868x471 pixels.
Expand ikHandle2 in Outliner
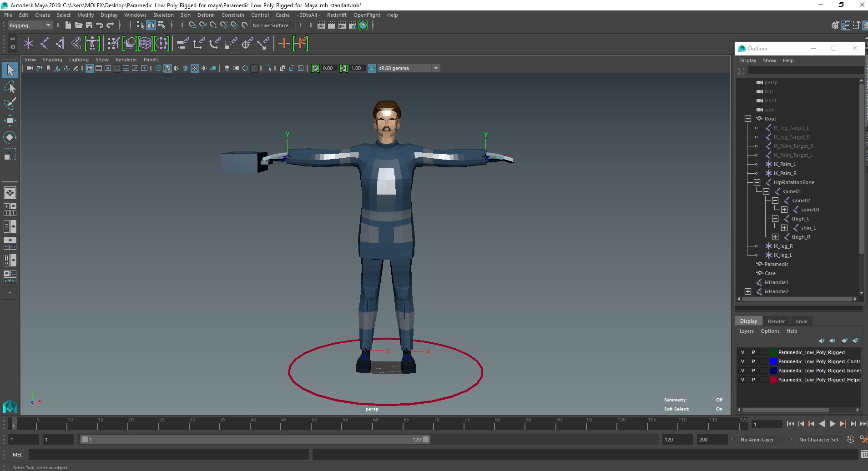(748, 291)
